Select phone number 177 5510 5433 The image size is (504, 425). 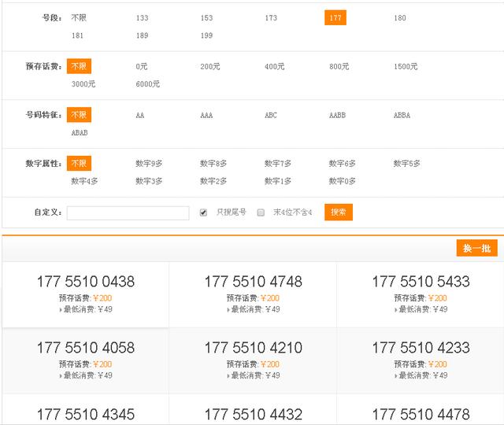[421, 282]
